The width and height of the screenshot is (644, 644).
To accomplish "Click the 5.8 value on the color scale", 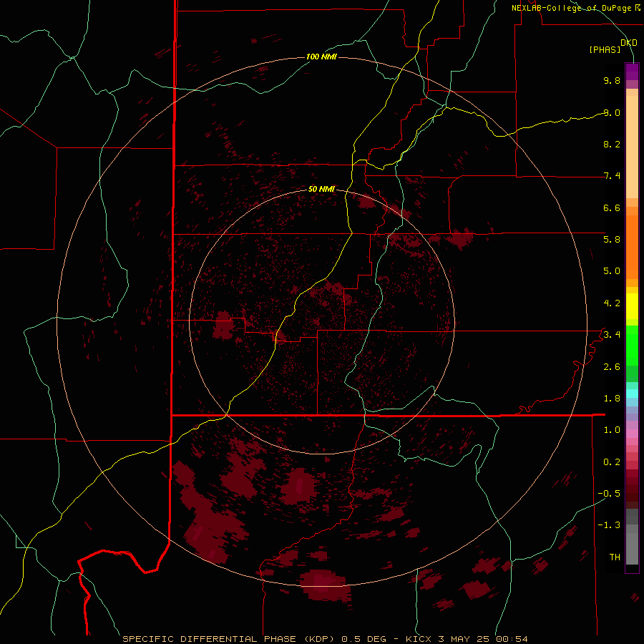I will tap(612, 239).
